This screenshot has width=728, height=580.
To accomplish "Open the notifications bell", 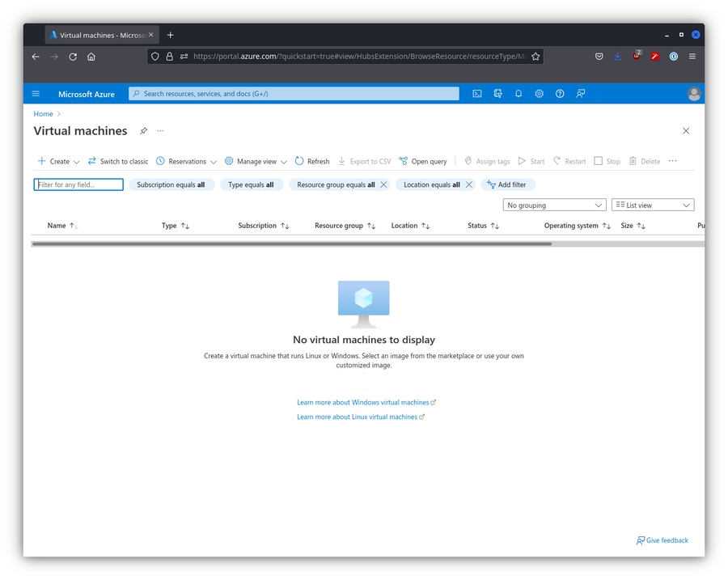I will pyautogui.click(x=518, y=94).
